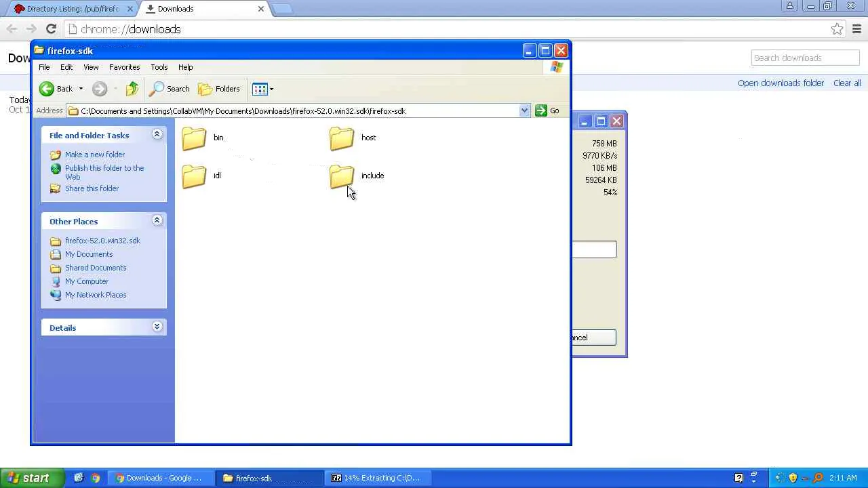This screenshot has height=488, width=868.
Task: Click Chrome's forward navigation arrow
Action: pos(31,29)
